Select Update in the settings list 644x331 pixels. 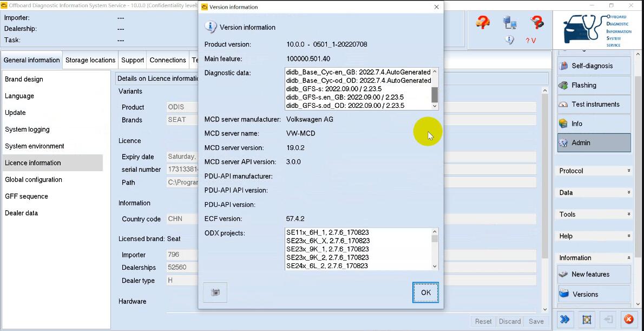click(x=52, y=113)
